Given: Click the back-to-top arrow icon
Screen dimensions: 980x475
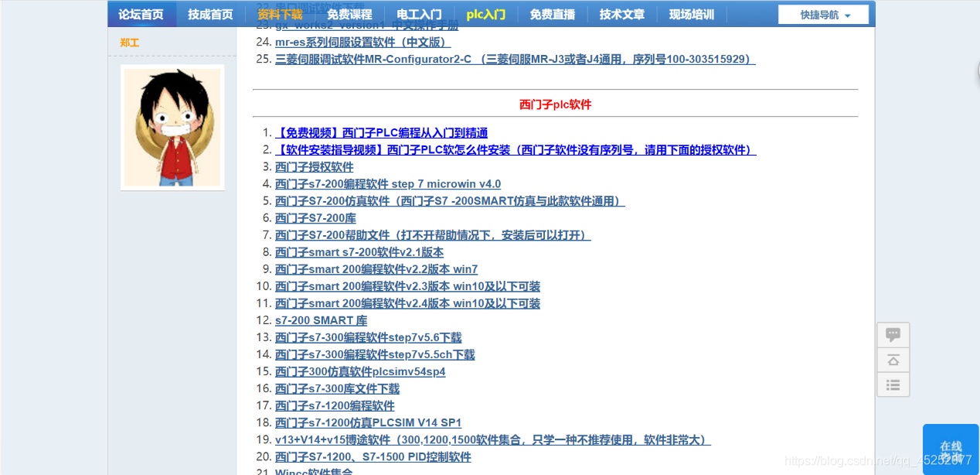Looking at the screenshot, I should click(x=893, y=360).
